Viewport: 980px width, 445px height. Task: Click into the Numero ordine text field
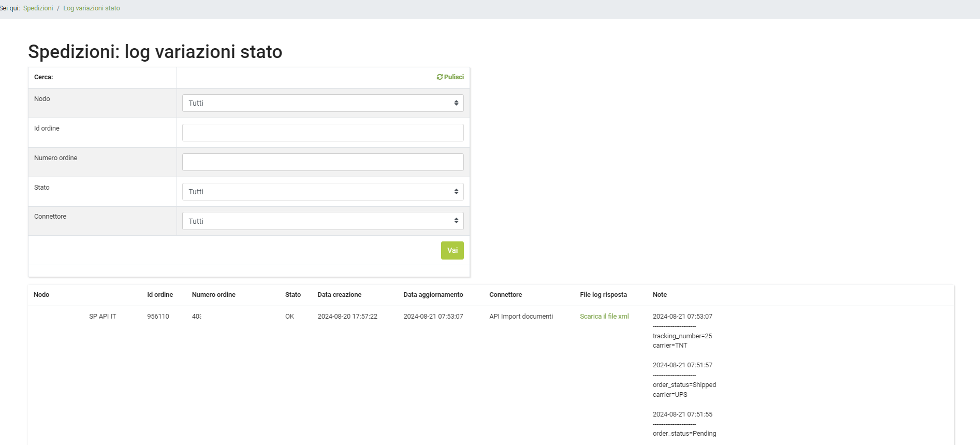point(323,162)
